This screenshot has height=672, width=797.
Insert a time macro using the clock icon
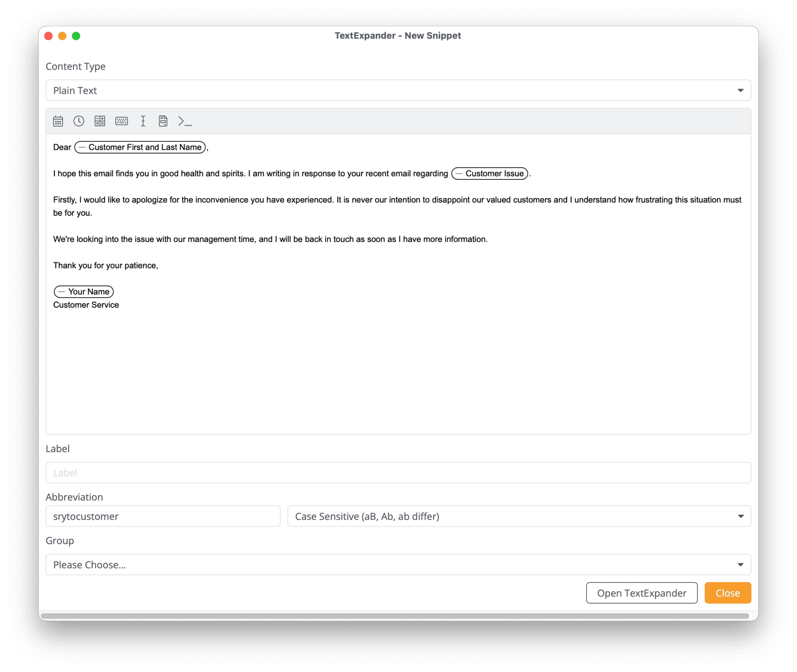(79, 121)
